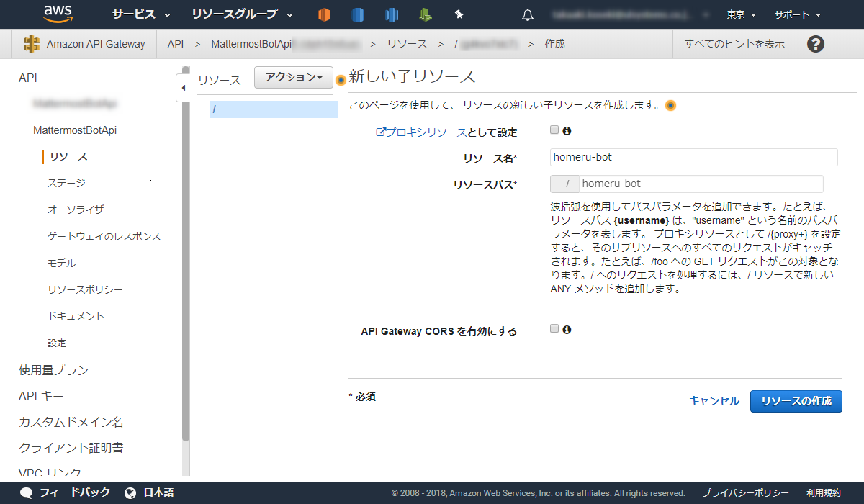The image size is (864, 504).
Task: Click the help question mark icon
Action: click(x=815, y=44)
